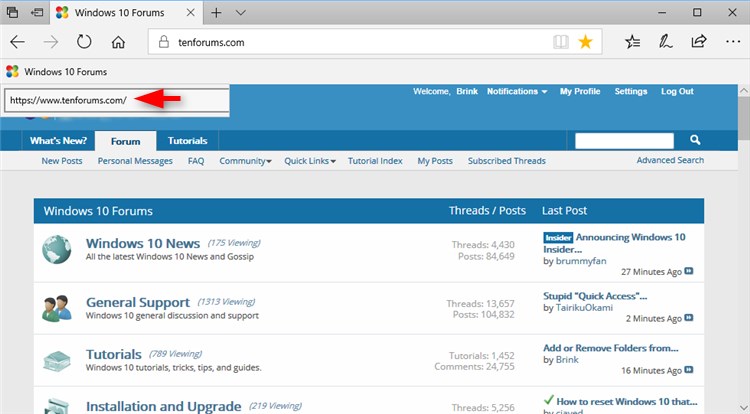Open reading view book icon

tap(561, 42)
